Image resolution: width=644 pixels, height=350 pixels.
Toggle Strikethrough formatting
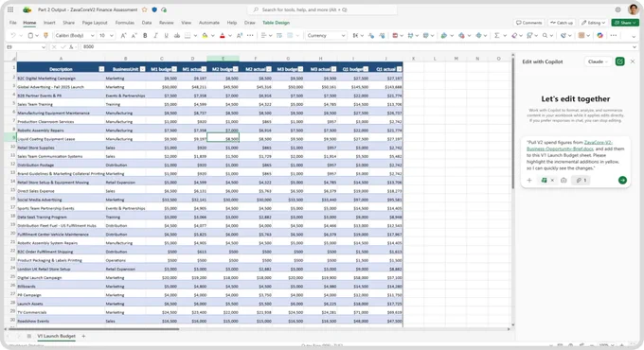177,36
